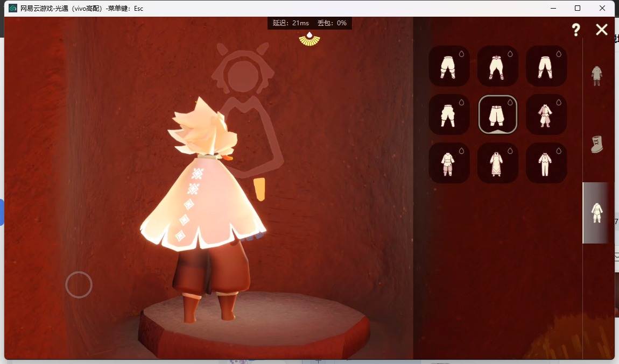Close the outfit closet with the white X
619x364 pixels.
click(x=602, y=30)
